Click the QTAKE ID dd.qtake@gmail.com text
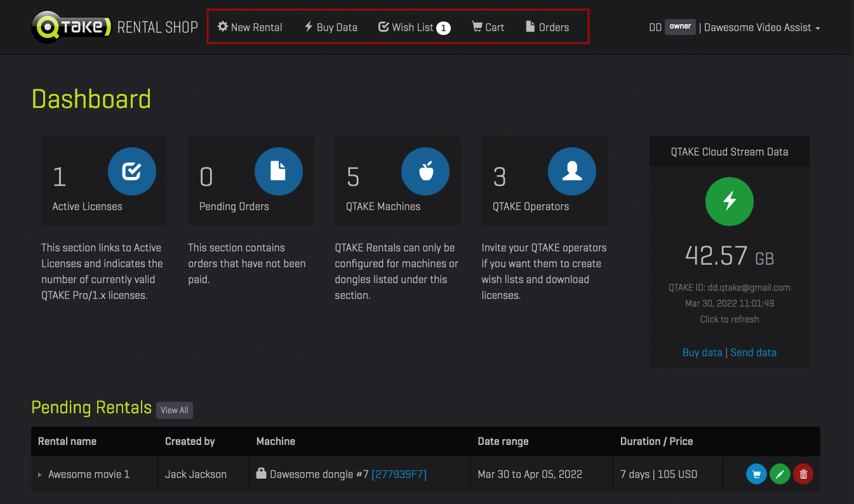The width and height of the screenshot is (854, 504). tap(730, 288)
